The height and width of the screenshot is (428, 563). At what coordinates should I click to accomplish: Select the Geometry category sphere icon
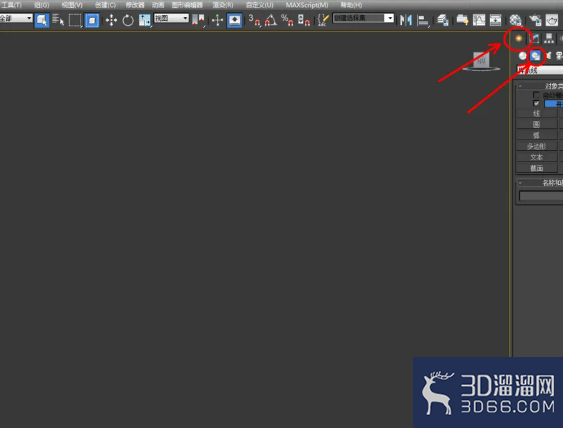point(522,56)
